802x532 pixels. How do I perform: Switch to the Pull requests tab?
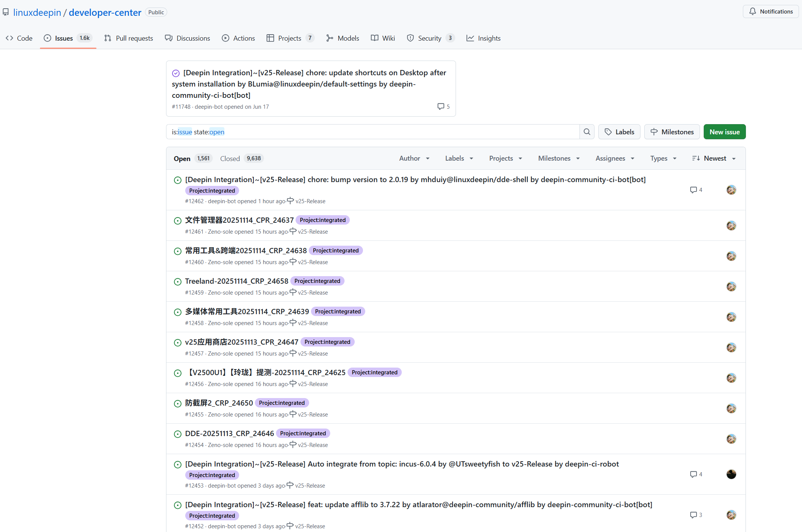pyautogui.click(x=129, y=38)
